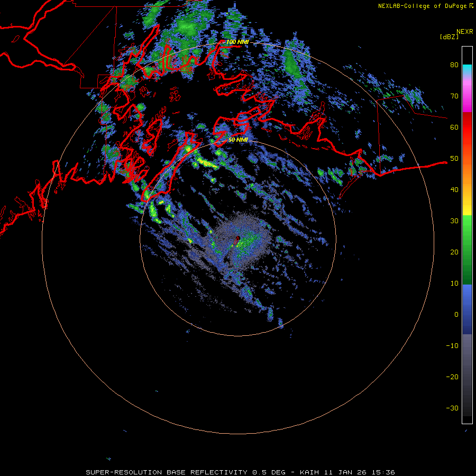476x476 pixels.
Task: Click the cyan segment of the color bar
Action: [x=467, y=69]
